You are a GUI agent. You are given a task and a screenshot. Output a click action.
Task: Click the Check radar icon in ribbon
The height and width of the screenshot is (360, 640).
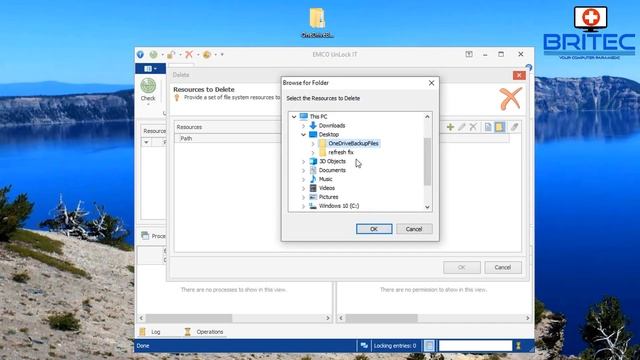pyautogui.click(x=148, y=86)
